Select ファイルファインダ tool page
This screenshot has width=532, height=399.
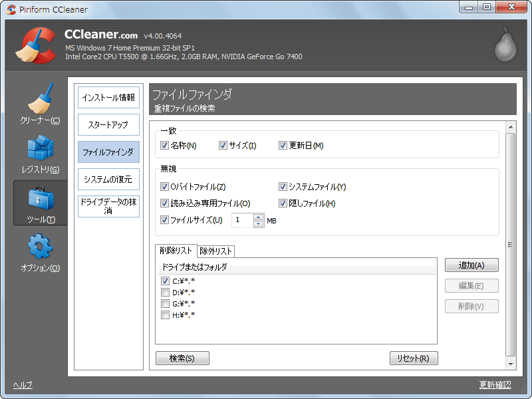[x=108, y=152]
